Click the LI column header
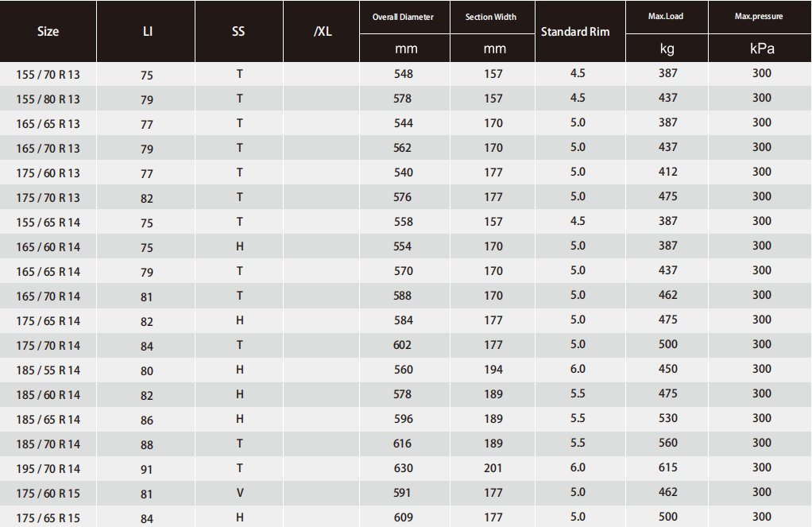Screen dimensions: 812x527 pyautogui.click(x=147, y=32)
